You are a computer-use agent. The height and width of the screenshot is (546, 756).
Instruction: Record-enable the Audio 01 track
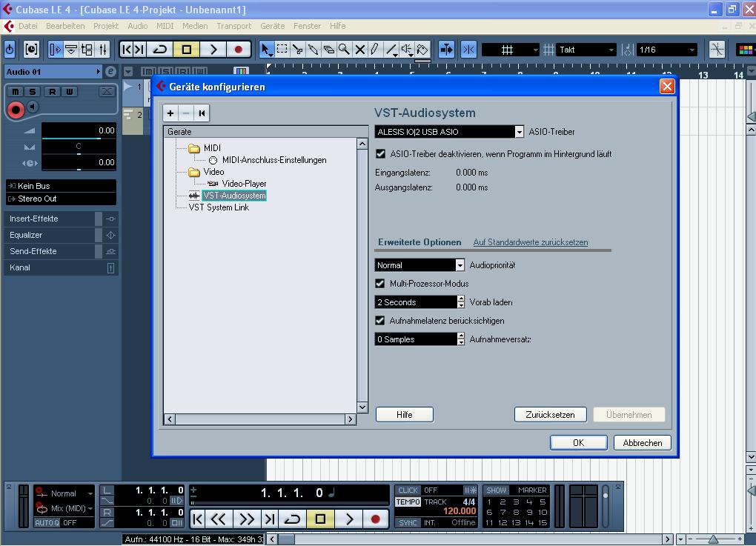(x=16, y=110)
